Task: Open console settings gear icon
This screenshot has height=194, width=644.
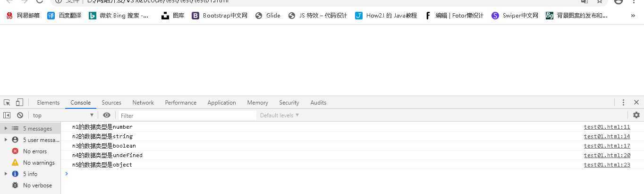Action: [636, 115]
